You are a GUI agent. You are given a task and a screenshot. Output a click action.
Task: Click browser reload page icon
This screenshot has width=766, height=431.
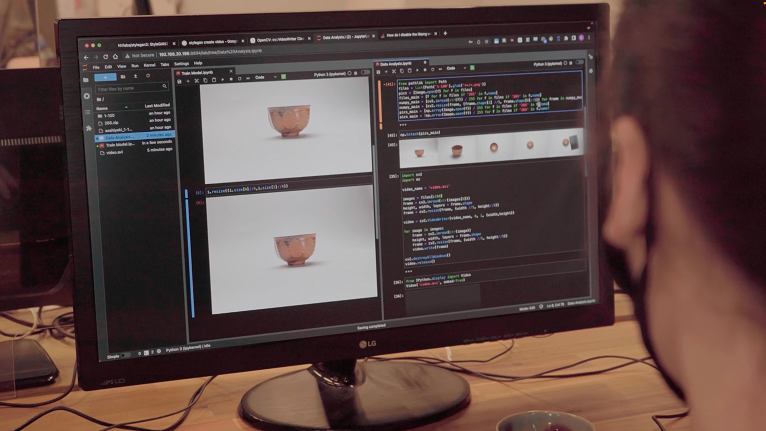tap(107, 56)
